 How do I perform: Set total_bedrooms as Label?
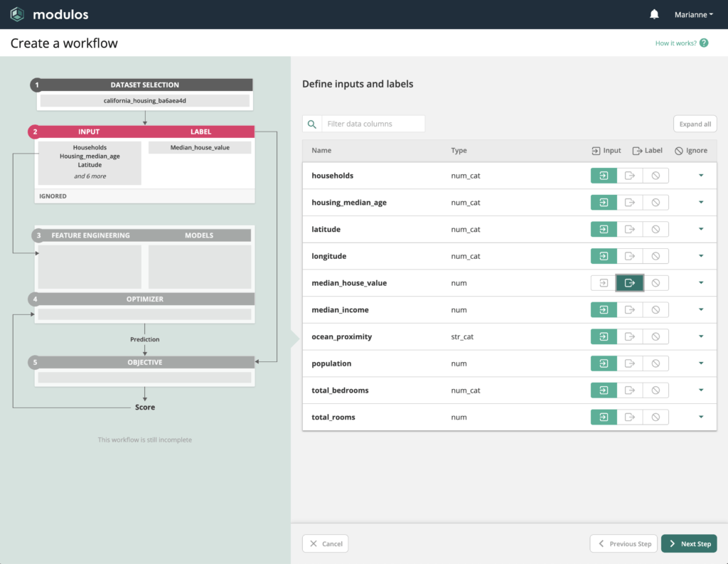[630, 390]
